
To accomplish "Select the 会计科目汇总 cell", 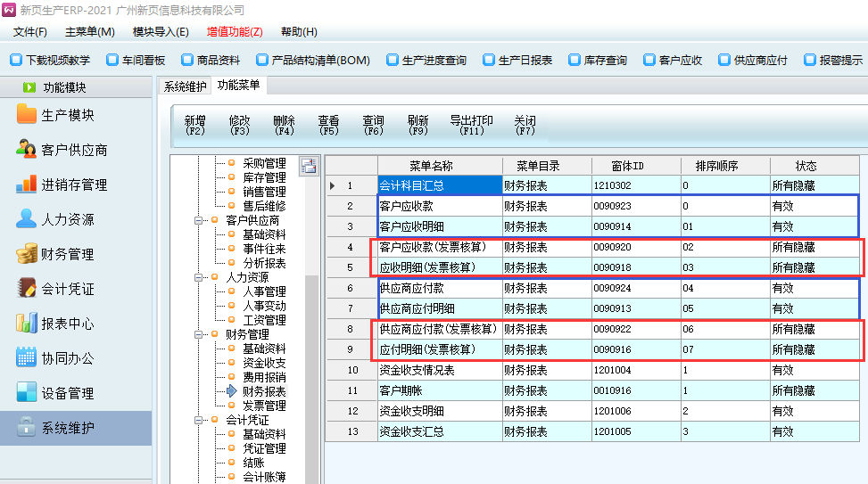I will click(440, 185).
